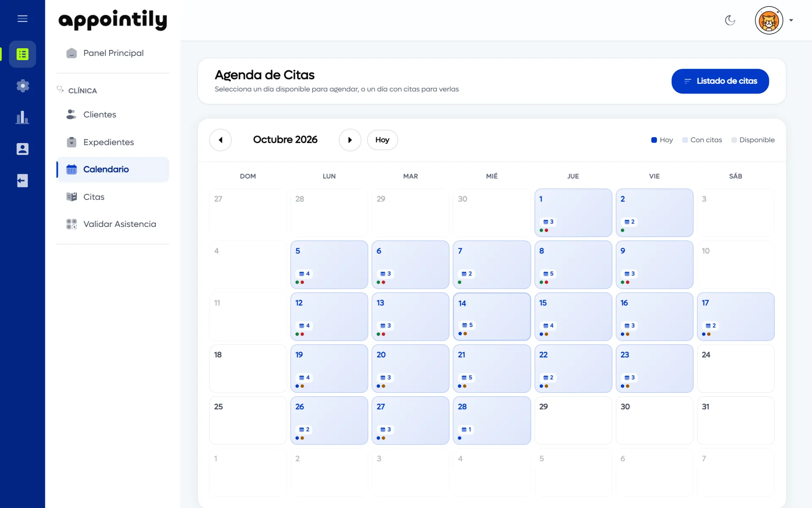Select day 7 on the calendar
The image size is (812, 508).
[x=492, y=265]
